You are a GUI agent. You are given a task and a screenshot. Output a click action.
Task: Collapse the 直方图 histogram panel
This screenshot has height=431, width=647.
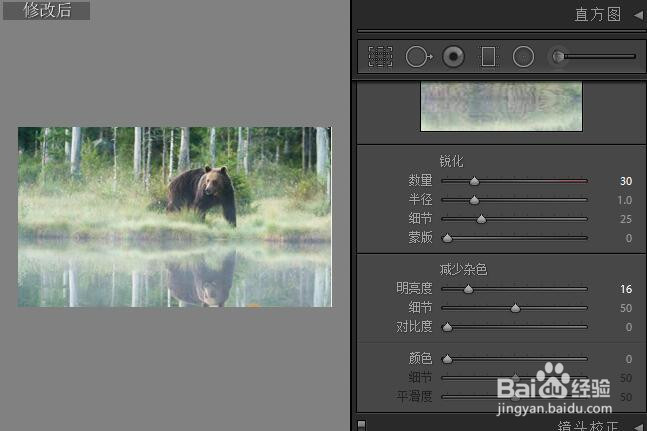(638, 16)
